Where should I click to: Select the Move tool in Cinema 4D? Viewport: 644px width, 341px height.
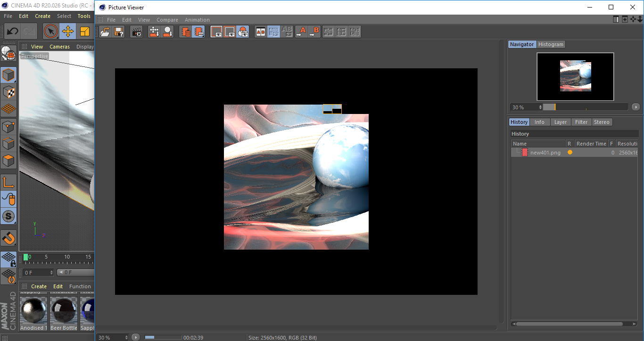68,32
